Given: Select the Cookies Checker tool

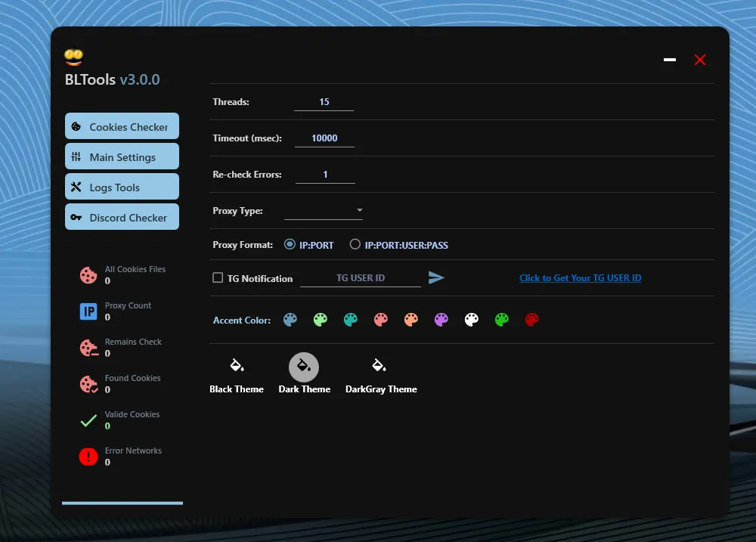Looking at the screenshot, I should pyautogui.click(x=121, y=125).
